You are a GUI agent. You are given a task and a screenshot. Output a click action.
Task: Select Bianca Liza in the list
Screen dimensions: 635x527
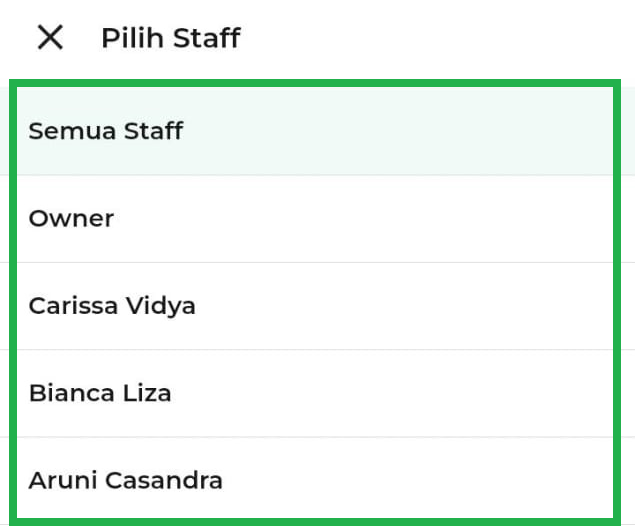(100, 393)
